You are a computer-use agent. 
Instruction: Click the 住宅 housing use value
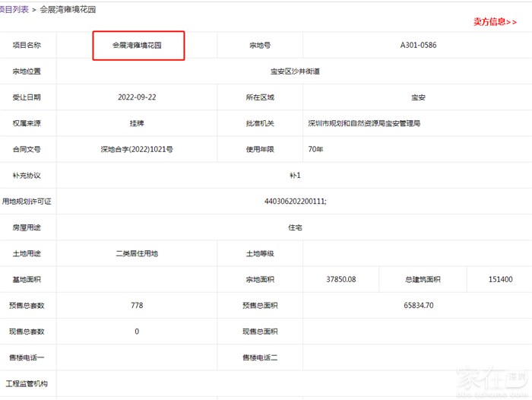295,227
